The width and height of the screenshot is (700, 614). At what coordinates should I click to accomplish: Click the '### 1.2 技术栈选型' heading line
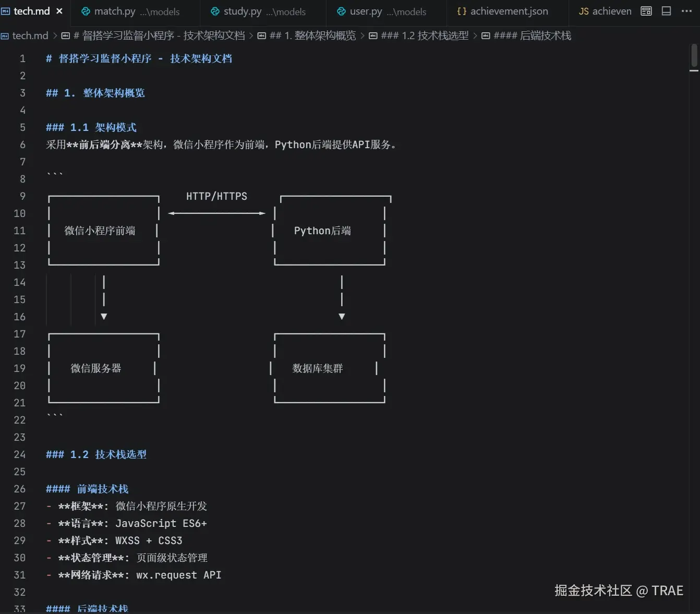96,454
